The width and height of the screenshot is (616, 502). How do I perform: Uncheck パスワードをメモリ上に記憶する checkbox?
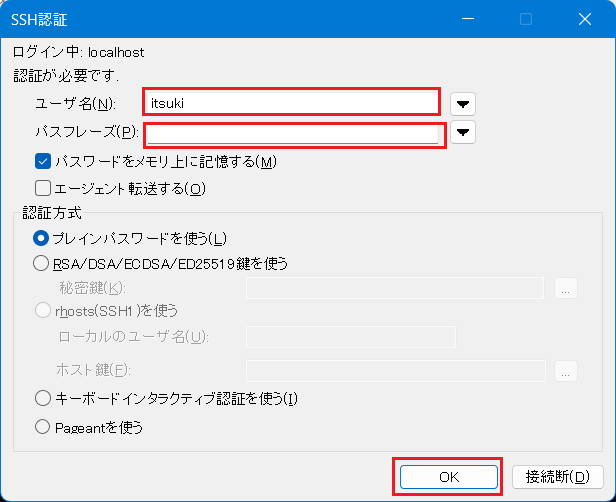42,161
